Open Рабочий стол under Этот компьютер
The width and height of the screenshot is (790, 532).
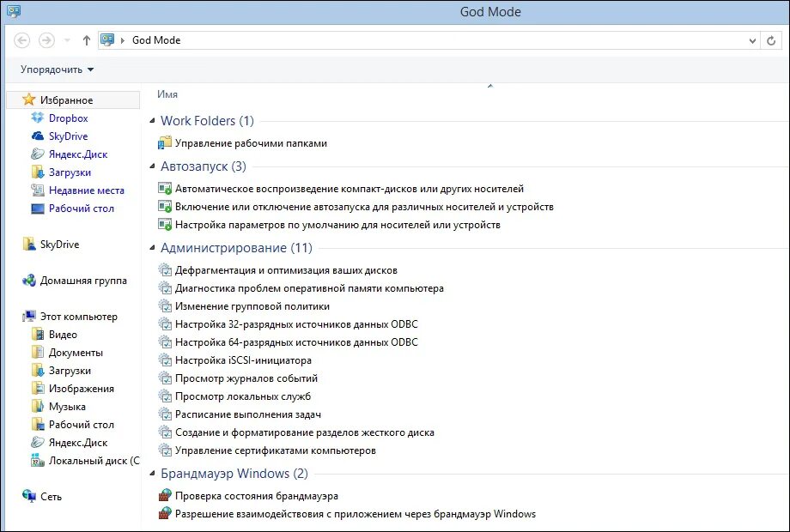[x=81, y=425]
